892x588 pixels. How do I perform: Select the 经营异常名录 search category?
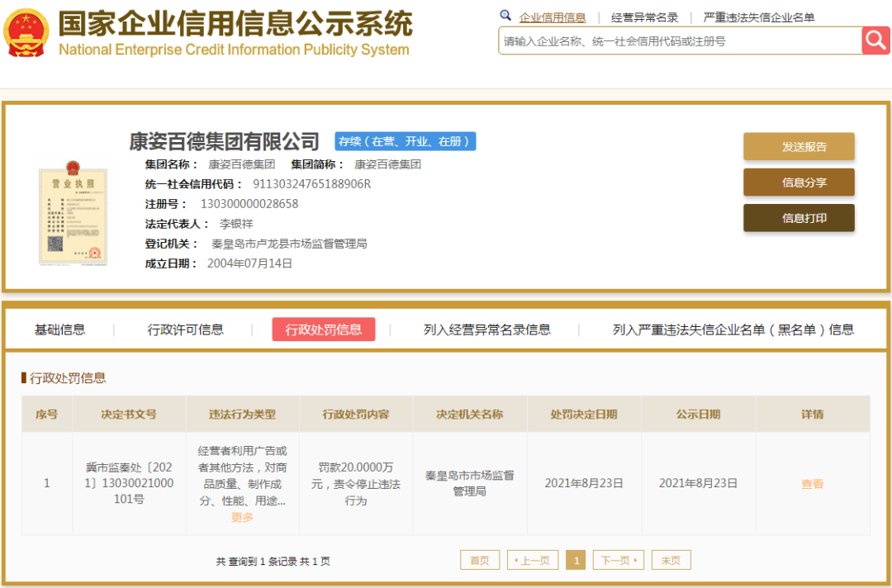(644, 17)
